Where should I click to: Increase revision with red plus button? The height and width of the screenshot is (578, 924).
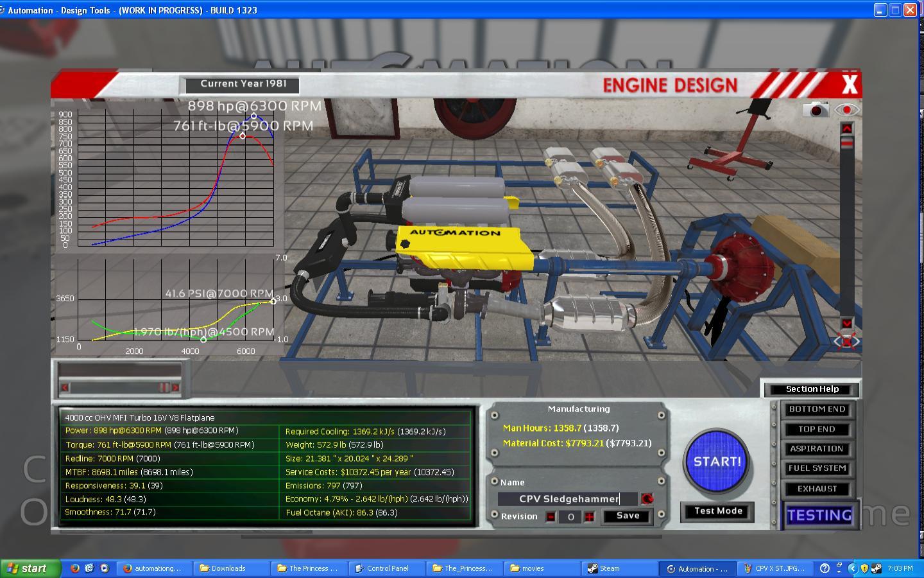click(589, 516)
